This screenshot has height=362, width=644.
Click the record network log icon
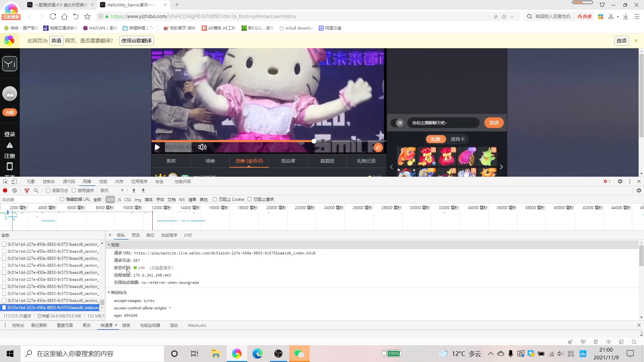(x=5, y=190)
